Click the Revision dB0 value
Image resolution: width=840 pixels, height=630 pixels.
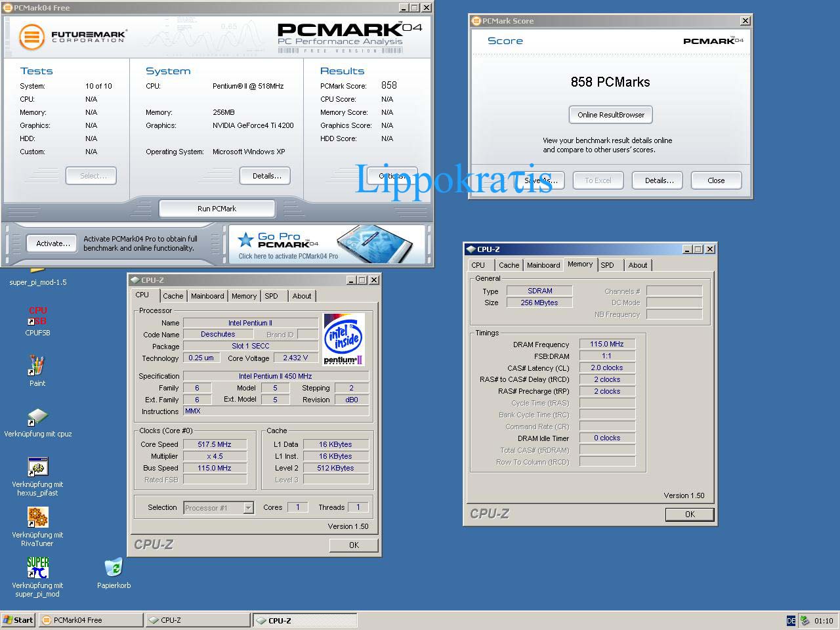(352, 400)
